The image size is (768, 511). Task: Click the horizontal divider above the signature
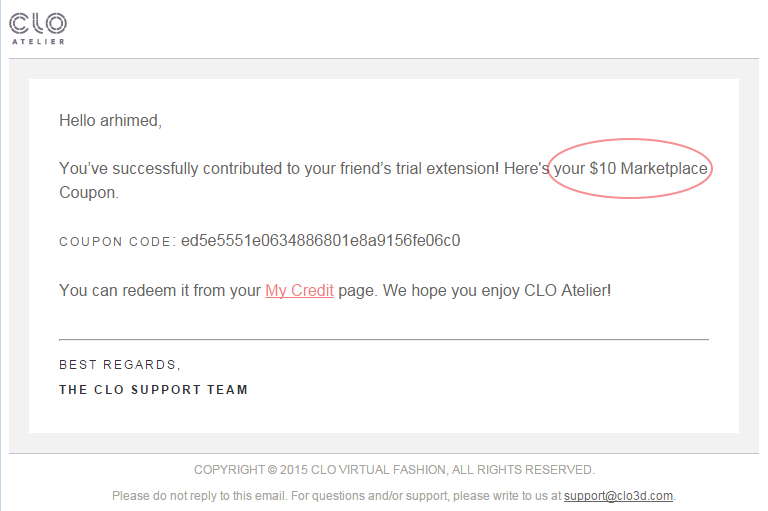(384, 340)
